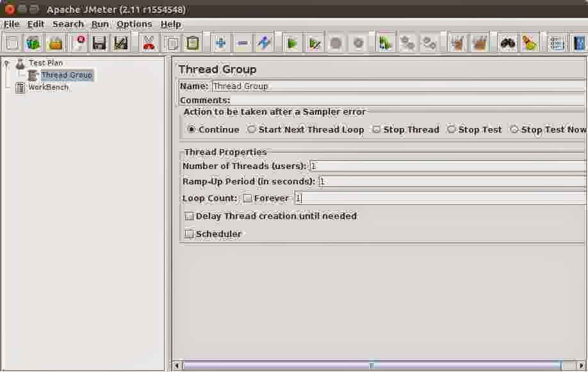Select the Stop Test radio button
Viewport: 588px width, 372px height.
tap(451, 129)
